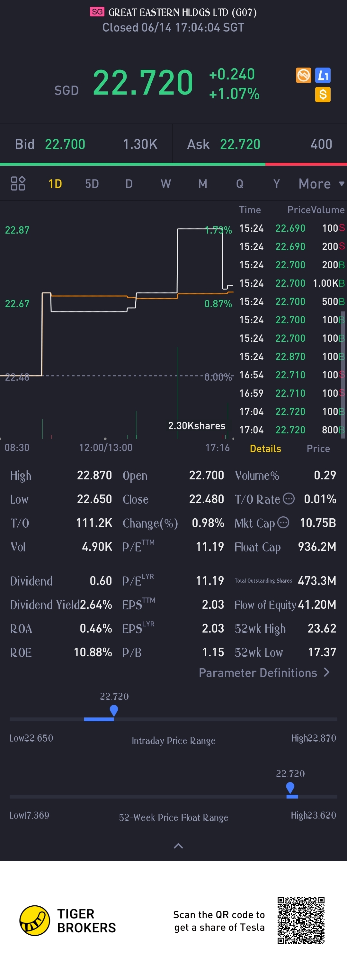The image size is (347, 980).
Task: Tap the Tiger Brokers logo
Action: point(35,920)
